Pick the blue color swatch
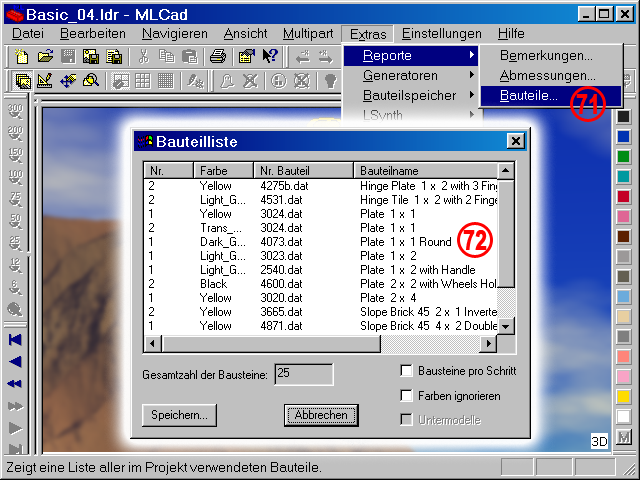 coord(623,137)
